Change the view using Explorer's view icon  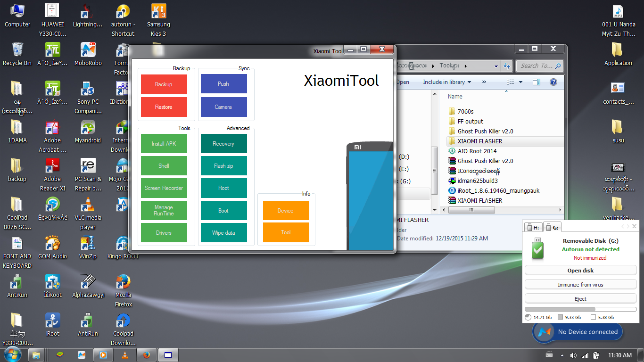(x=511, y=82)
